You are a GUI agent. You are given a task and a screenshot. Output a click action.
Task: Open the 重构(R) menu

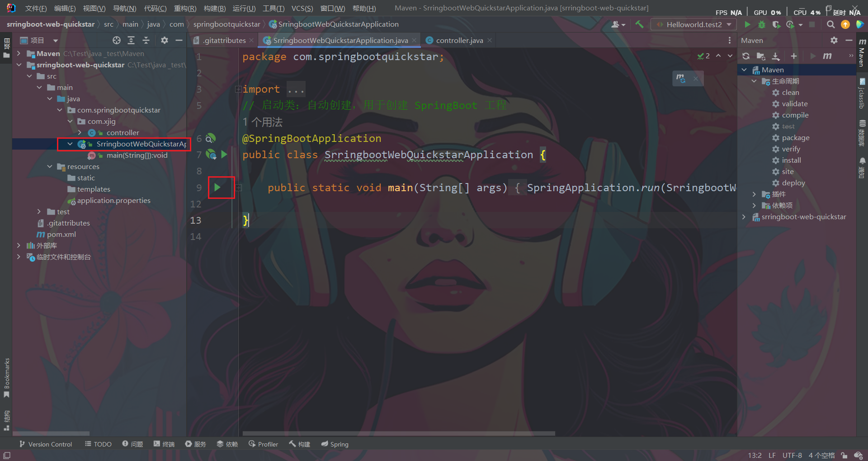click(185, 9)
